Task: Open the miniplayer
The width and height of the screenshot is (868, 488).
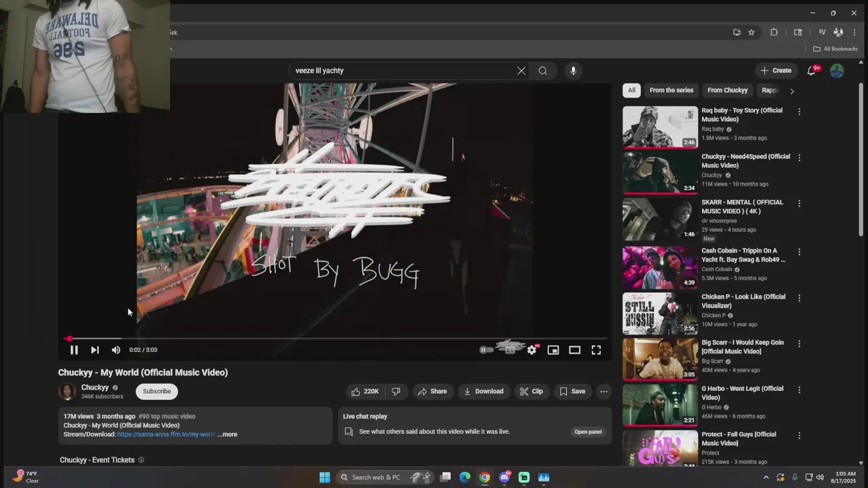Action: click(x=553, y=350)
